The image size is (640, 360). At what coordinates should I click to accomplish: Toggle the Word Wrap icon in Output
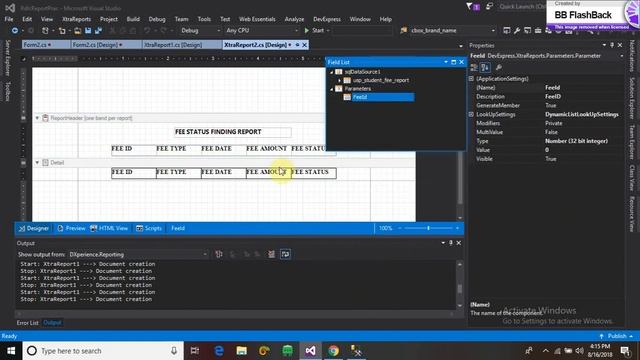point(285,254)
